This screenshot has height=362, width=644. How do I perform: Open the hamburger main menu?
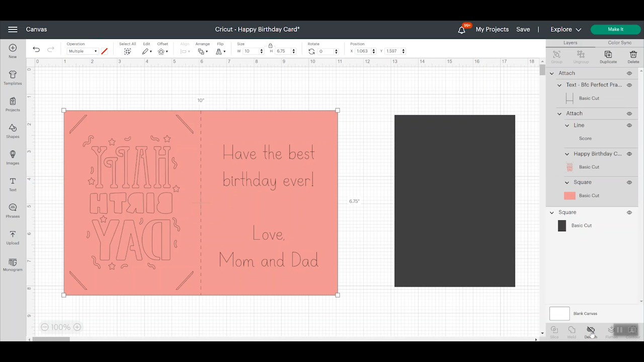coord(13,30)
